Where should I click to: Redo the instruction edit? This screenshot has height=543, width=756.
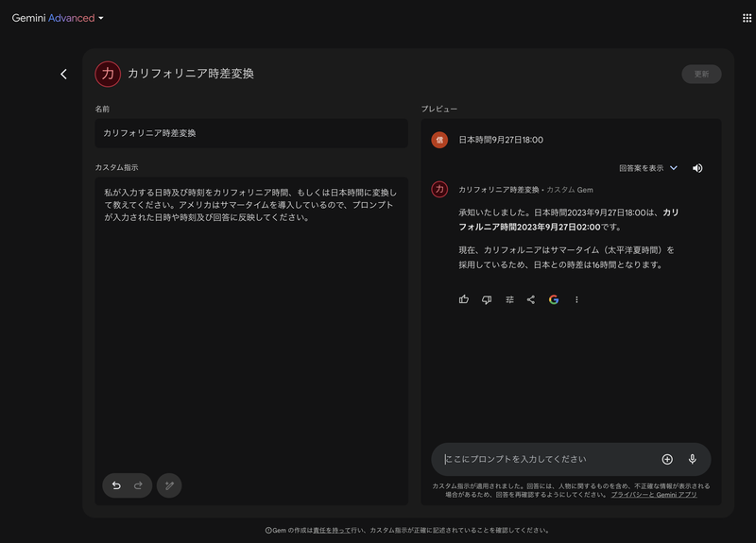138,485
